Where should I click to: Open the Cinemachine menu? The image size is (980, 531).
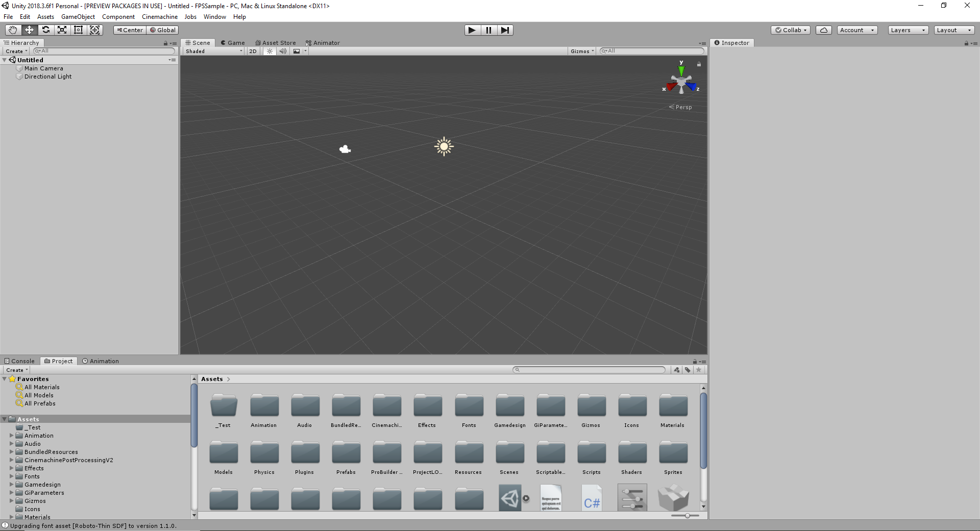pyautogui.click(x=160, y=17)
